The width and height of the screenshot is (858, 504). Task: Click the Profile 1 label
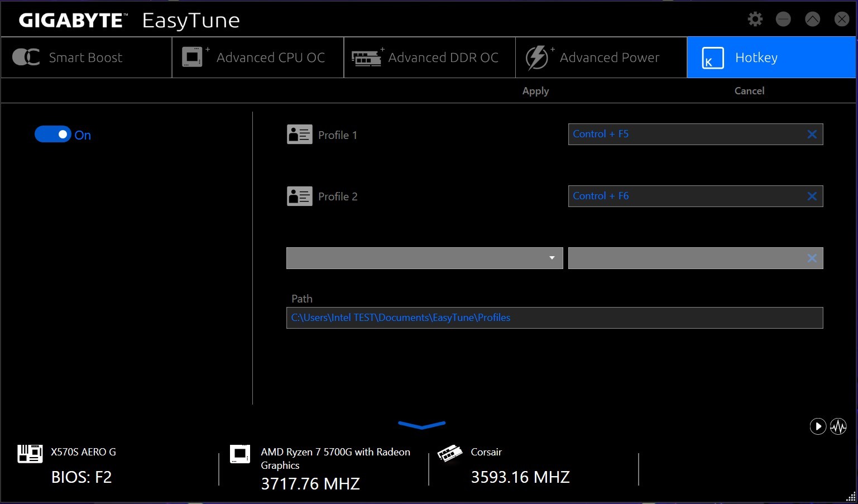(338, 135)
